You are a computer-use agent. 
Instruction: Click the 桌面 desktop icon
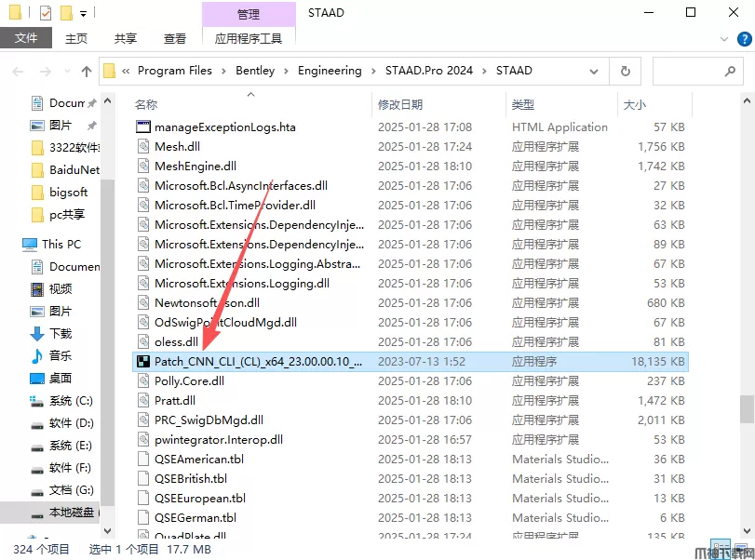[37, 379]
